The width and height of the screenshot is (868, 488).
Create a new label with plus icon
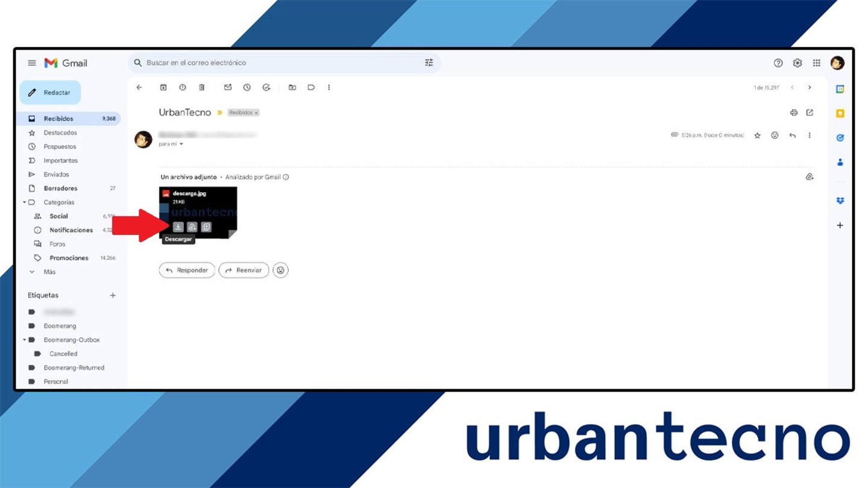[x=113, y=295]
